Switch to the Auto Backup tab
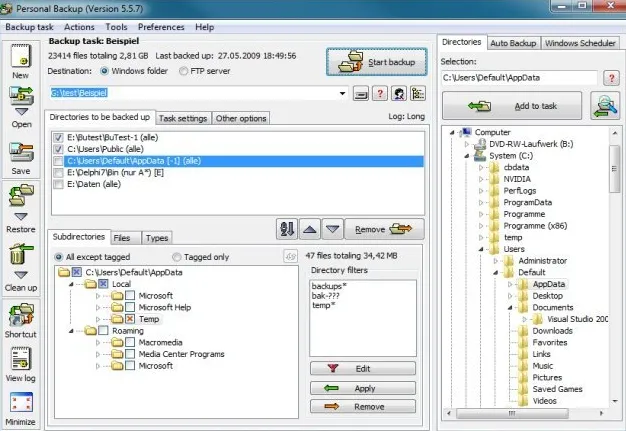Viewport: 626px width, 431px height. click(513, 43)
